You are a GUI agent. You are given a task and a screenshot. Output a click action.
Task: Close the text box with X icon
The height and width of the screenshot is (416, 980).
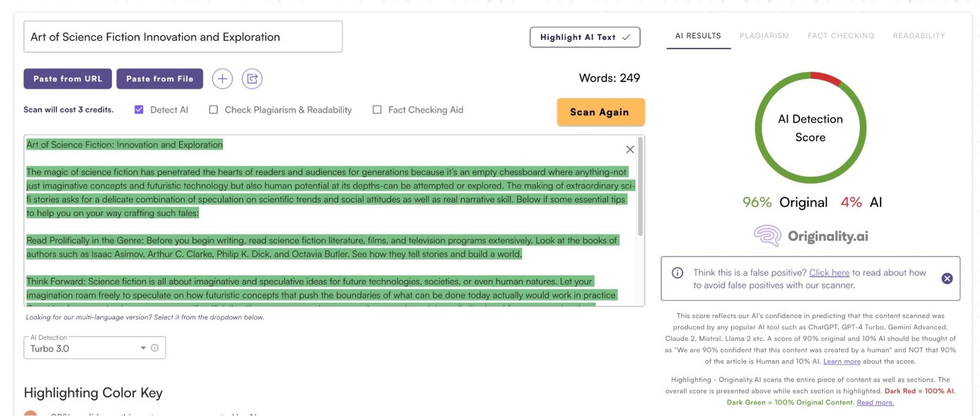point(630,149)
